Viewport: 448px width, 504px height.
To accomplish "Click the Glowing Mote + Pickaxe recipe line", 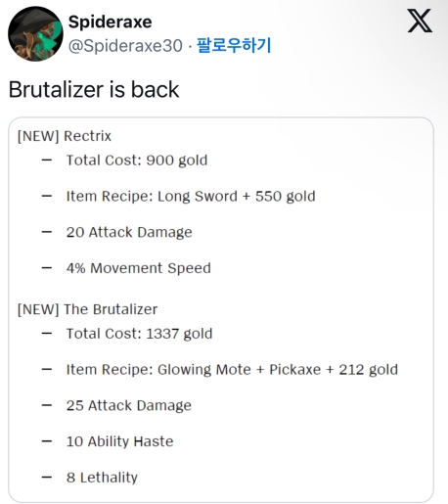I will coord(232,370).
